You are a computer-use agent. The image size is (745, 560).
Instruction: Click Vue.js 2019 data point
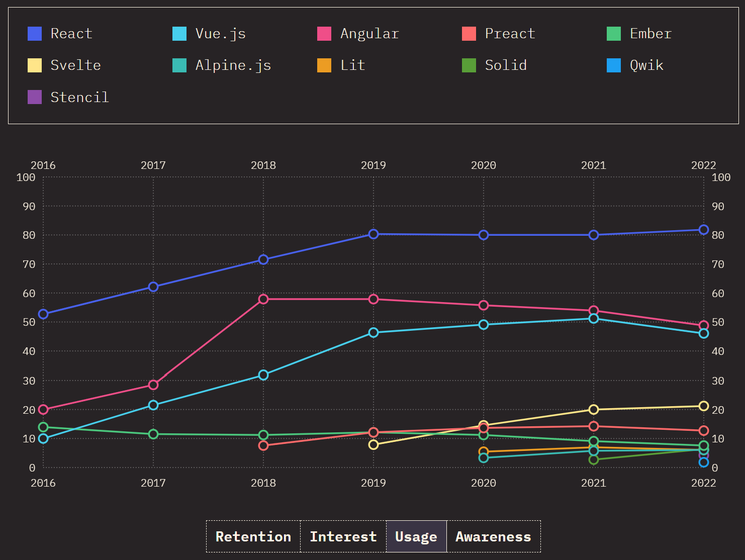[374, 333]
